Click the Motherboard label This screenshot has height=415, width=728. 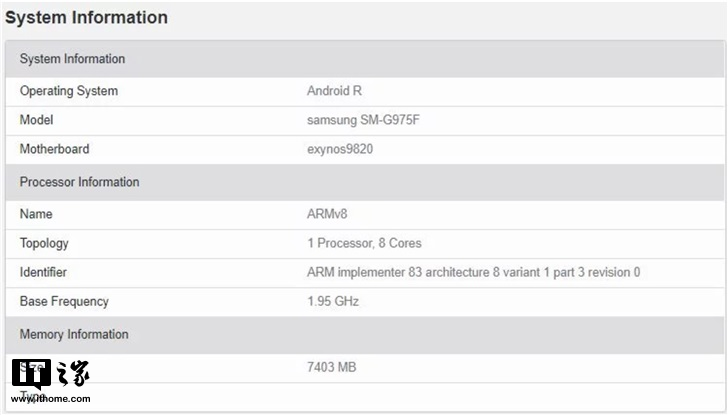(54, 149)
